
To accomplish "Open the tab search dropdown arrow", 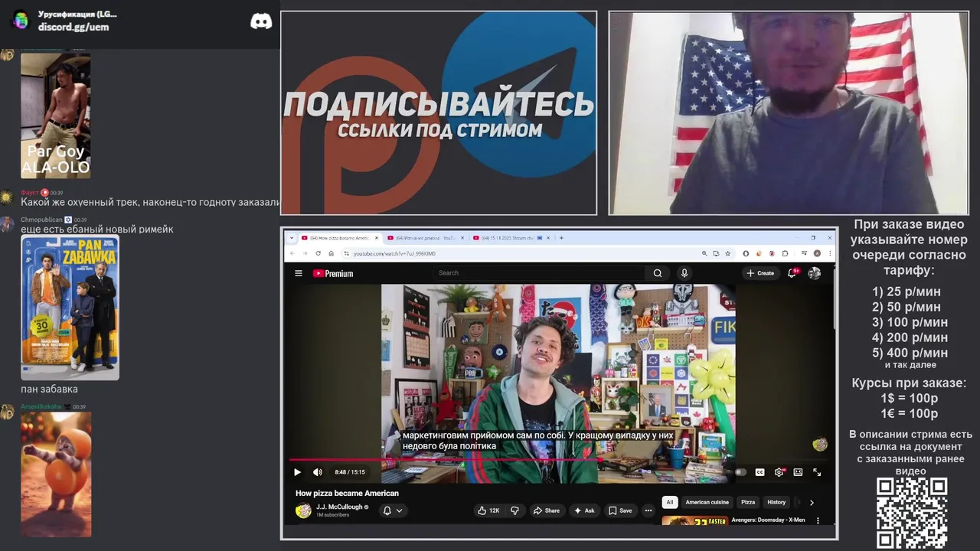I will pyautogui.click(x=291, y=238).
